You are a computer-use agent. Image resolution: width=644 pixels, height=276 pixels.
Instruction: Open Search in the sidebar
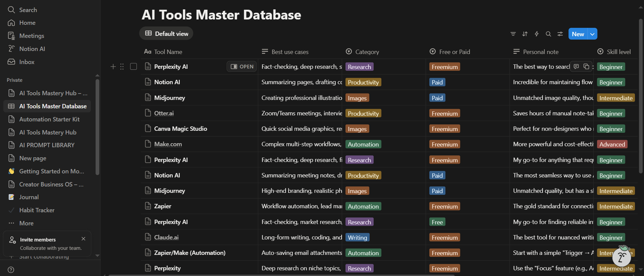(47, 10)
